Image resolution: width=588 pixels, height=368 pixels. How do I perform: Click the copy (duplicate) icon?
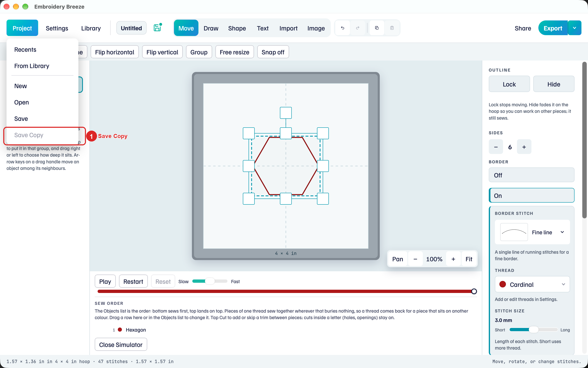pyautogui.click(x=377, y=28)
